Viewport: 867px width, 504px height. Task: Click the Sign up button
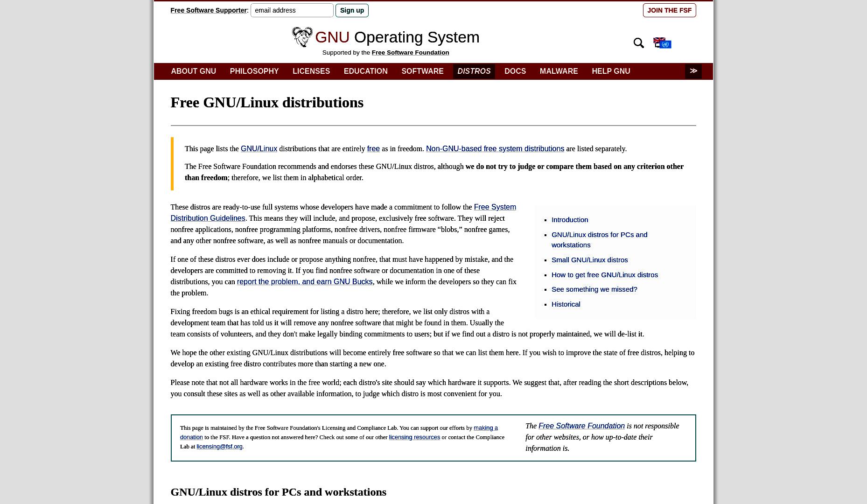[x=352, y=10]
